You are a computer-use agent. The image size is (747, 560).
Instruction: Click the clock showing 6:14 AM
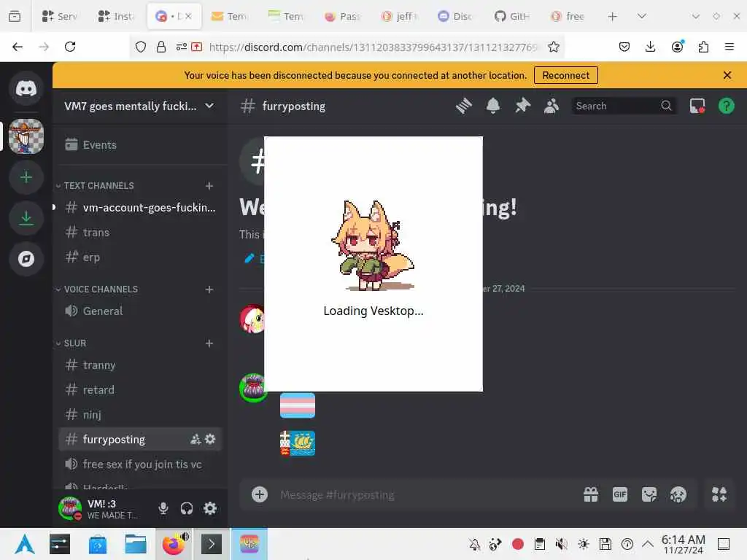[x=683, y=544]
